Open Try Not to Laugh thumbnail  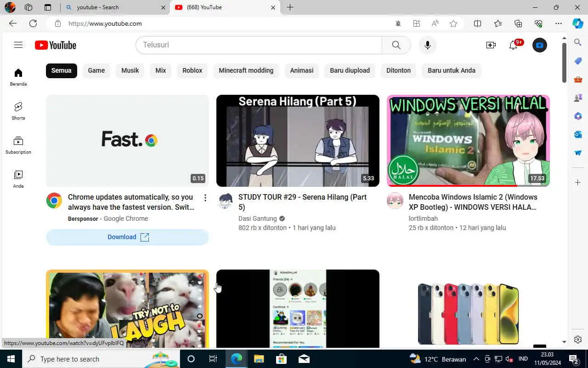(128, 309)
